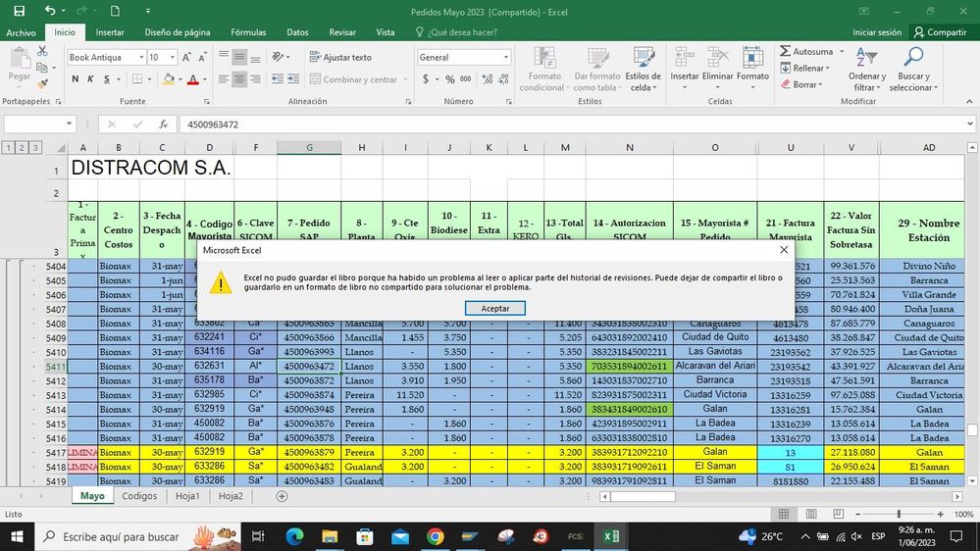
Task: Open Autosuma dropdown arrow
Action: pyautogui.click(x=842, y=51)
